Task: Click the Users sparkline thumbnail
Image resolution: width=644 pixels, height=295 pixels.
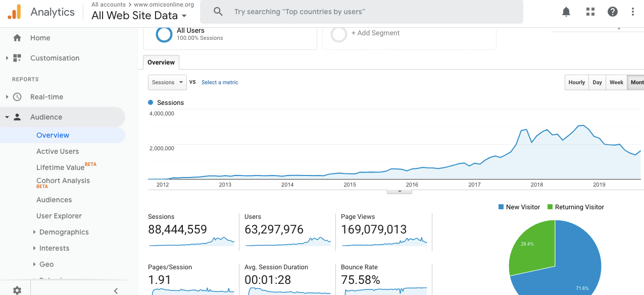Action: 288,242
